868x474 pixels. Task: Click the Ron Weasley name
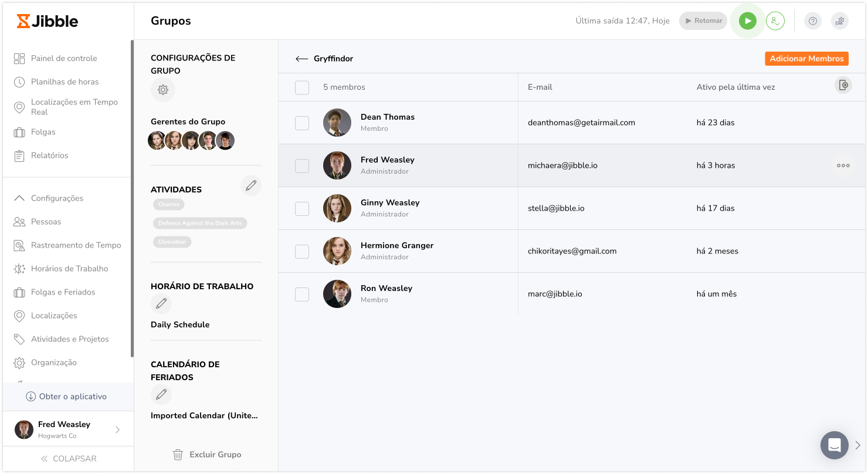tap(386, 288)
